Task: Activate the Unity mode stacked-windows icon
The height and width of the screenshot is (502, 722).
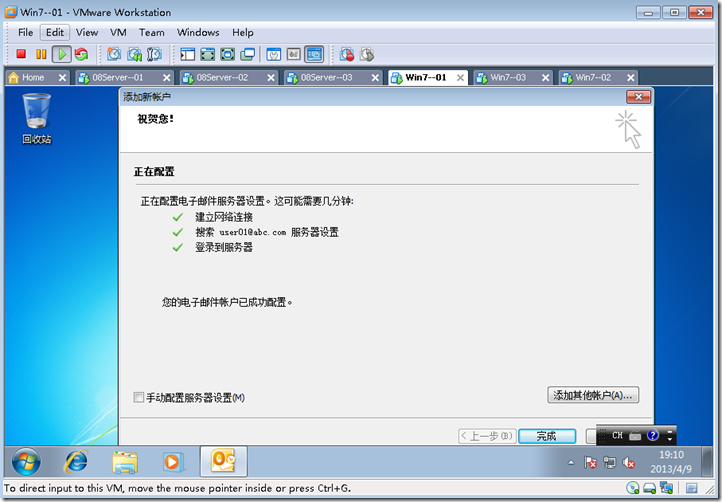Action: point(247,54)
